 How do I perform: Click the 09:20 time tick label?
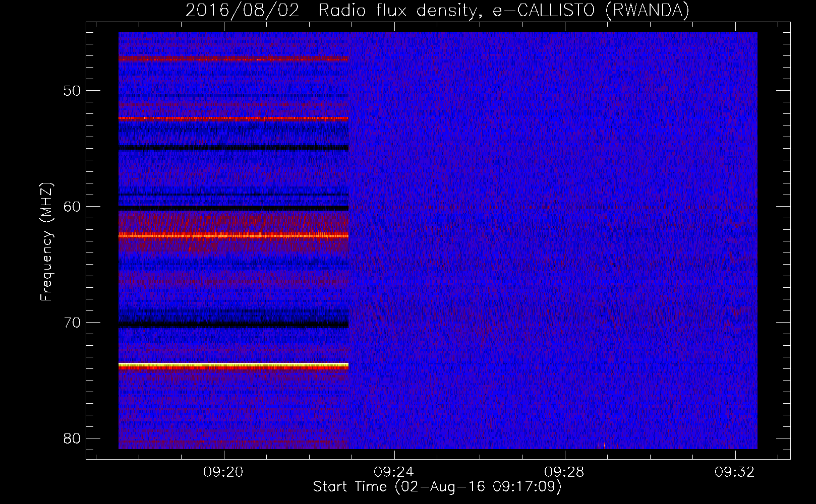point(223,472)
